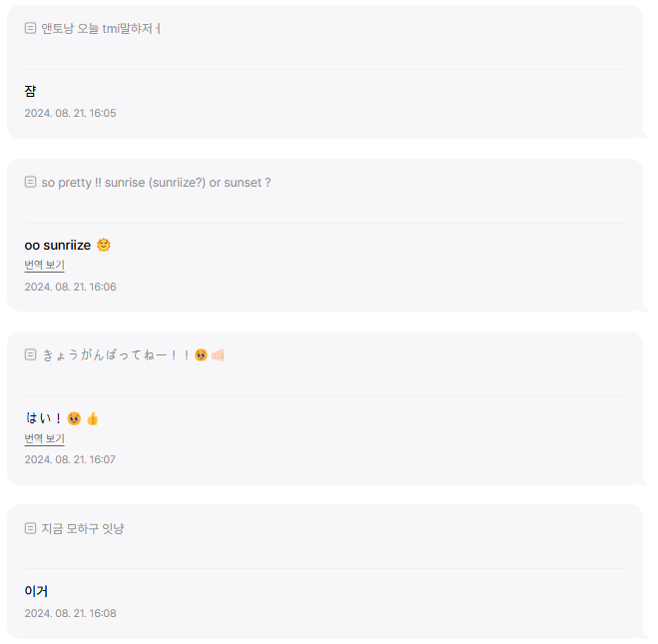The height and width of the screenshot is (644, 658).
Task: Select the timestamp "2024. 08. 21. 16:07"
Action: 70,459
